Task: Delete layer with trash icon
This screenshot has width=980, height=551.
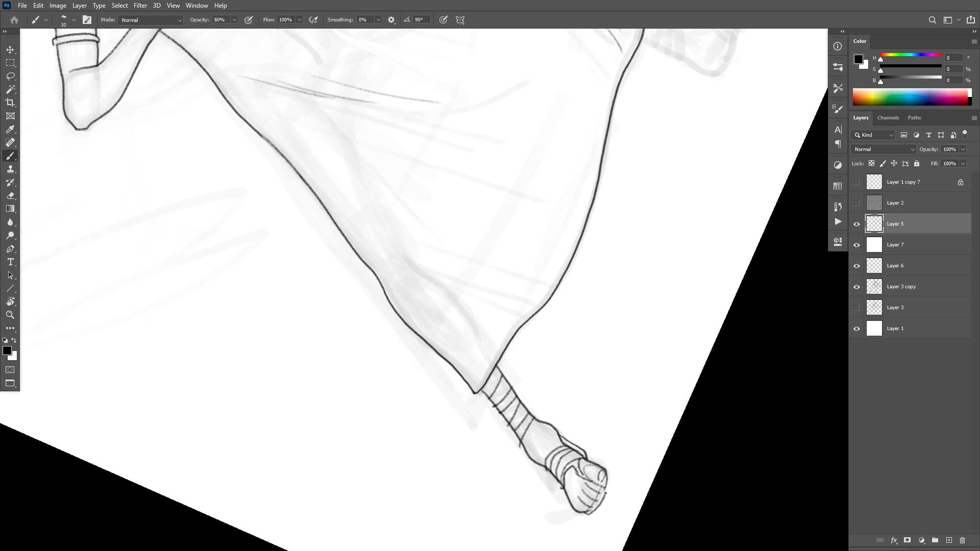Action: [x=962, y=540]
